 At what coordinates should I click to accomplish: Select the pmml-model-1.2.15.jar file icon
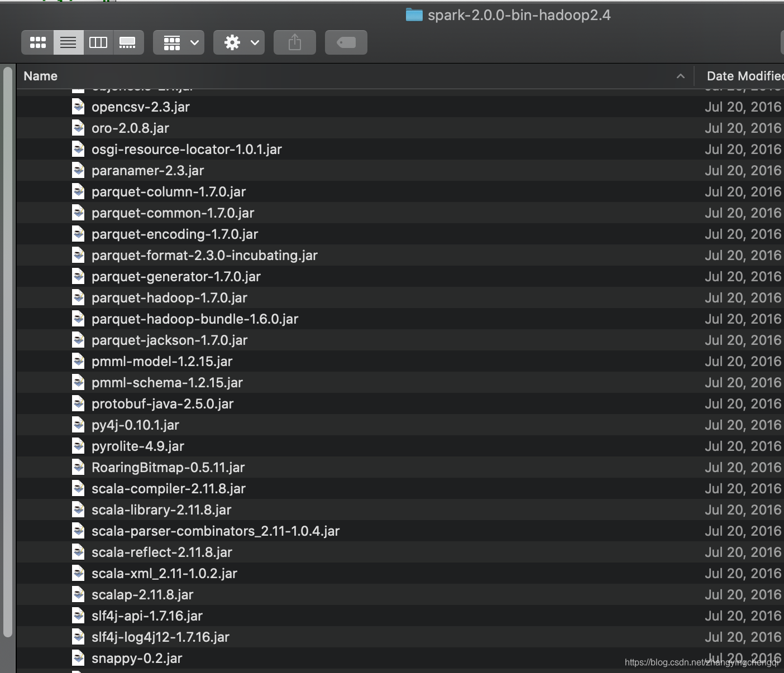click(78, 361)
